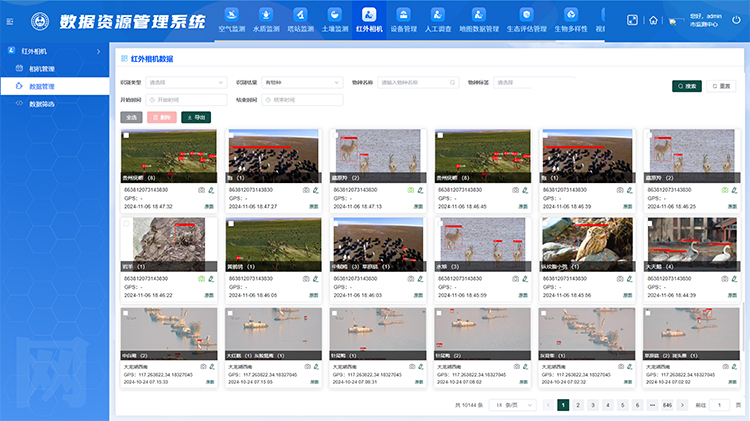Select 相机管理 in the left sidebar
This screenshot has height=421, width=750.
[x=42, y=68]
